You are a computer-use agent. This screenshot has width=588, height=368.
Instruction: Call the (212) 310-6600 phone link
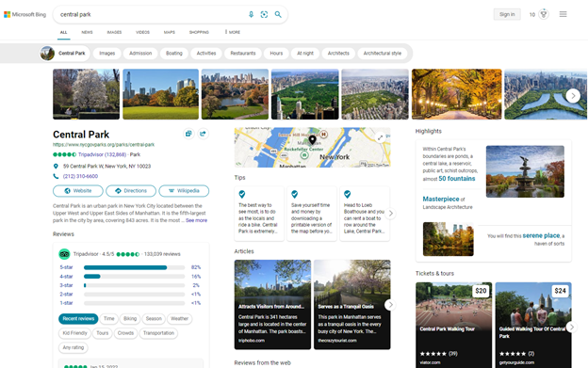[80, 176]
